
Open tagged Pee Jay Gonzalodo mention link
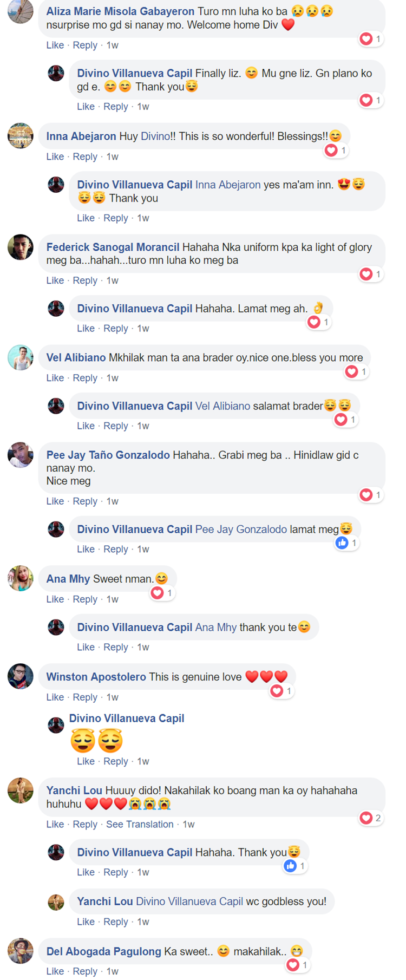(241, 530)
